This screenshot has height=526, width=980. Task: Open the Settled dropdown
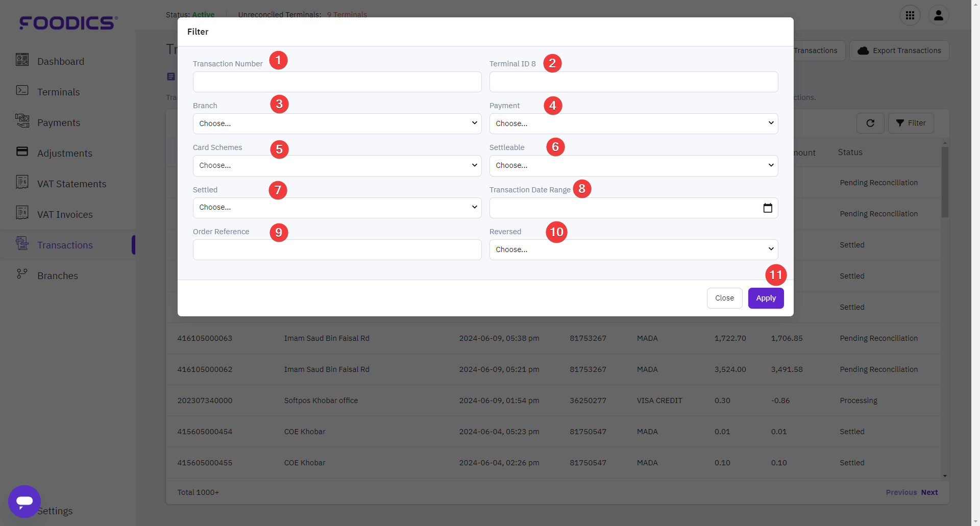pyautogui.click(x=337, y=207)
